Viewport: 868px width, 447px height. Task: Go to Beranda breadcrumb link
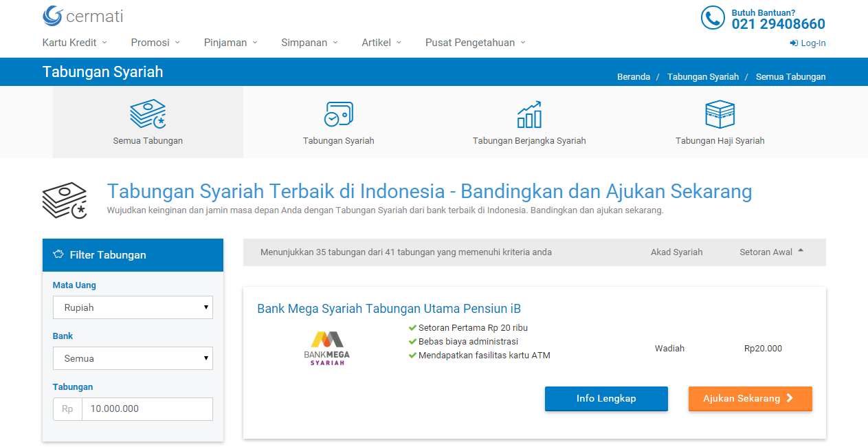pos(634,77)
